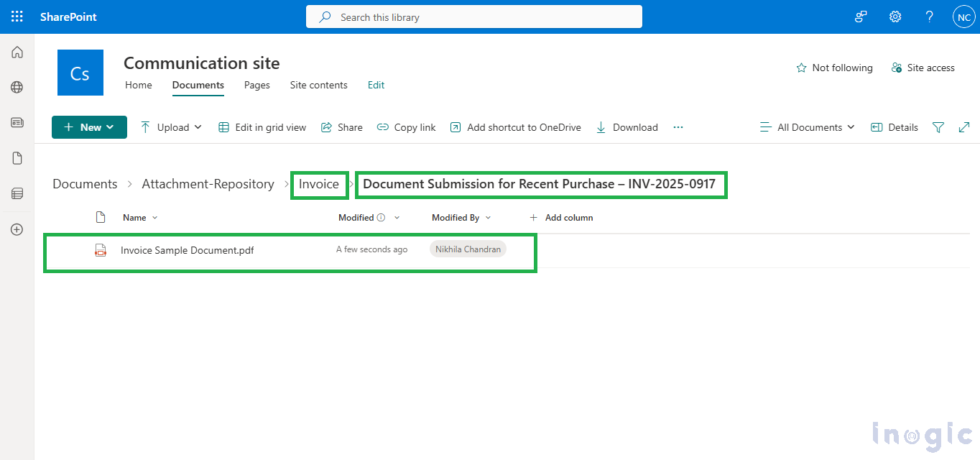Open Invoice Sample Document.pdf file
Screen dimensions: 980x460
click(x=187, y=250)
